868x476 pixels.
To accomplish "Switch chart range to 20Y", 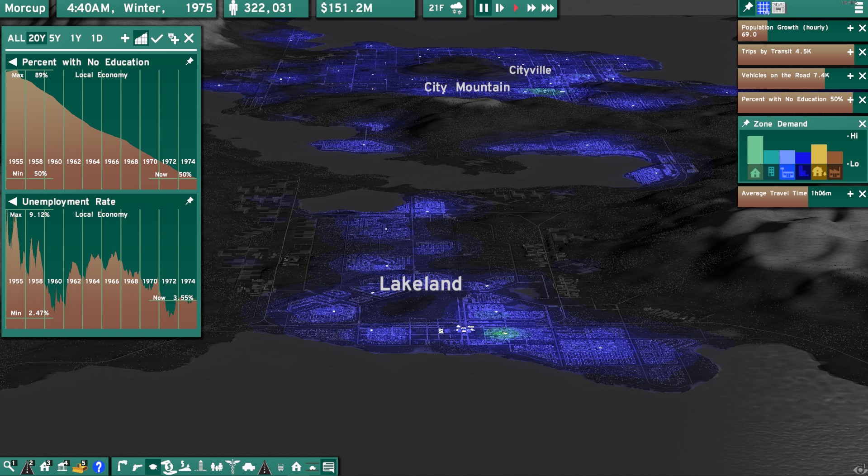I will click(37, 38).
